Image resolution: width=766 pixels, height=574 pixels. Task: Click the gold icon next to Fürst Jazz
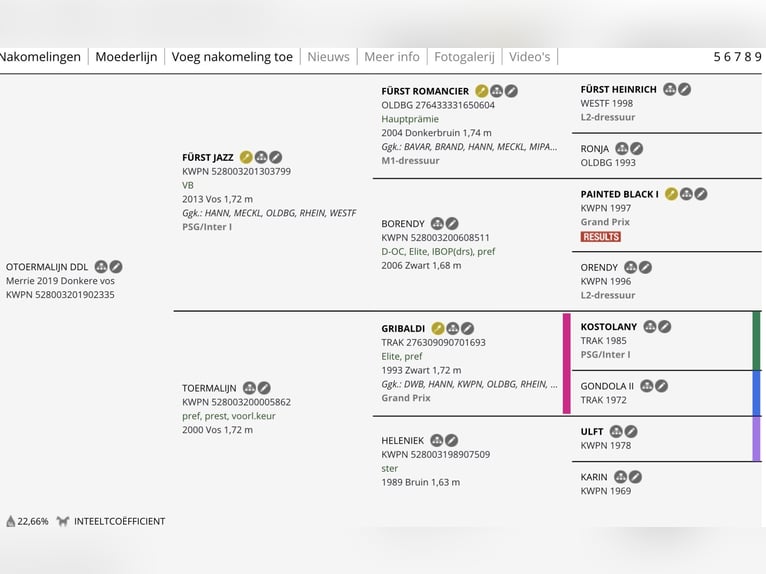[246, 157]
